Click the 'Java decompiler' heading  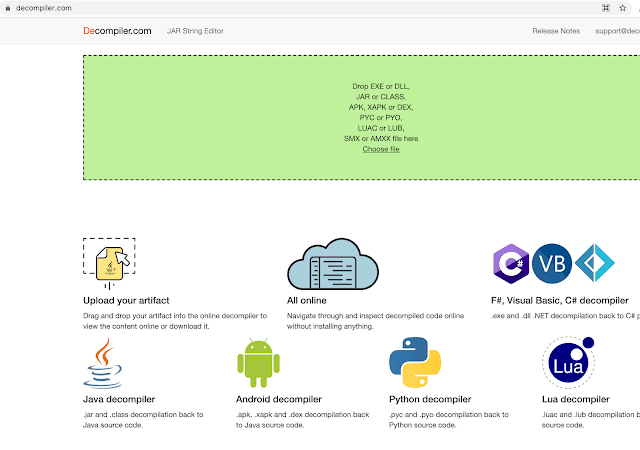(x=119, y=399)
